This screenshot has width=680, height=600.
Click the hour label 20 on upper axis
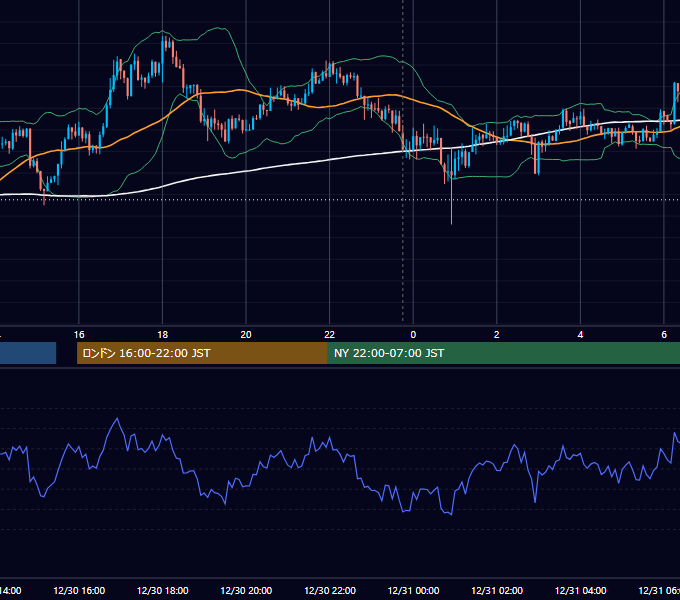(x=246, y=335)
